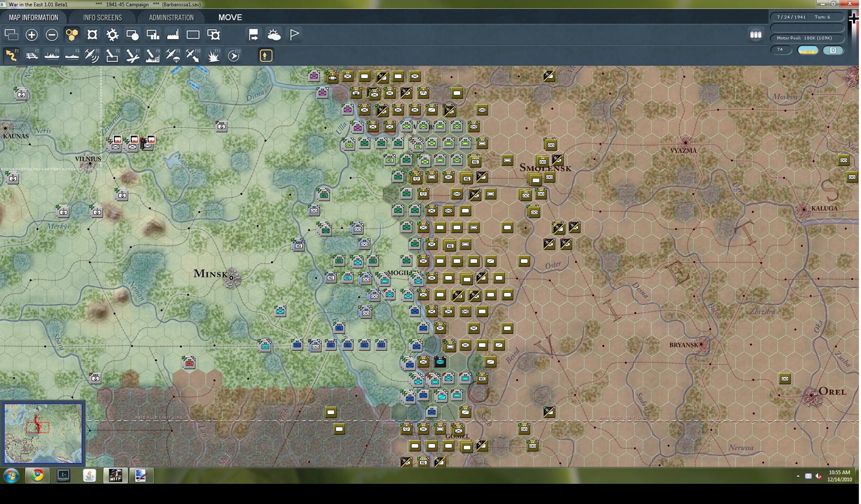Toggle the rectangle-with-circle unit view icon
Viewport: 861px width, 504px height.
(x=132, y=34)
